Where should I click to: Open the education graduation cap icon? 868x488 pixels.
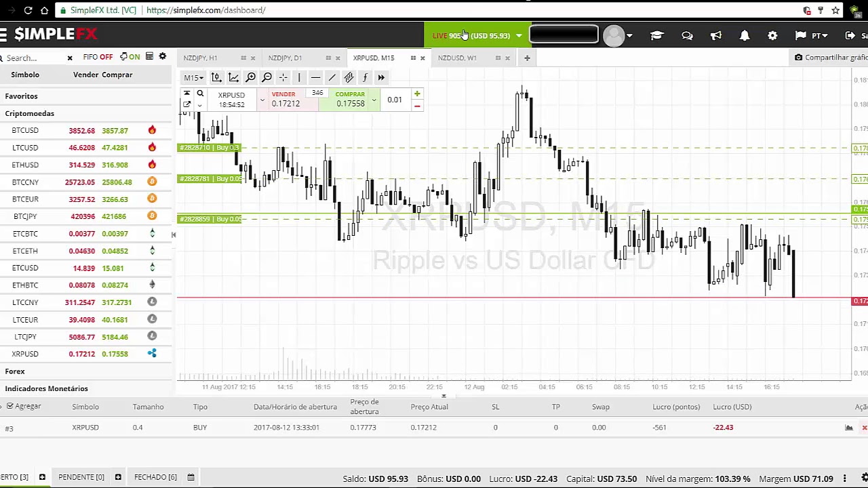pyautogui.click(x=656, y=35)
